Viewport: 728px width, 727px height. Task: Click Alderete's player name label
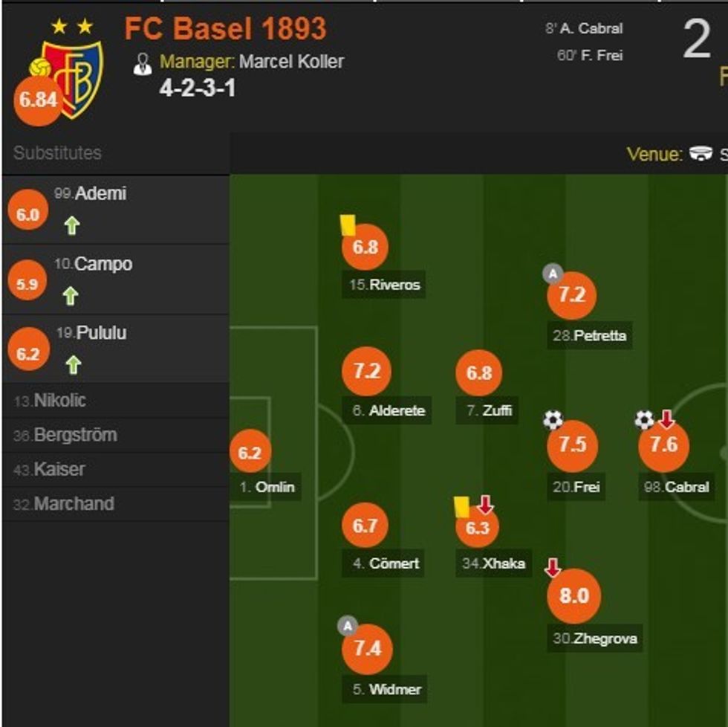point(397,410)
